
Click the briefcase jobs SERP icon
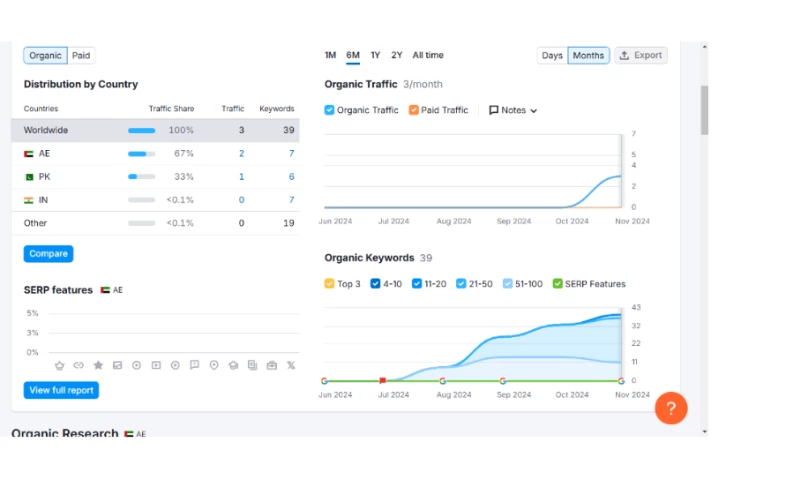pos(272,366)
